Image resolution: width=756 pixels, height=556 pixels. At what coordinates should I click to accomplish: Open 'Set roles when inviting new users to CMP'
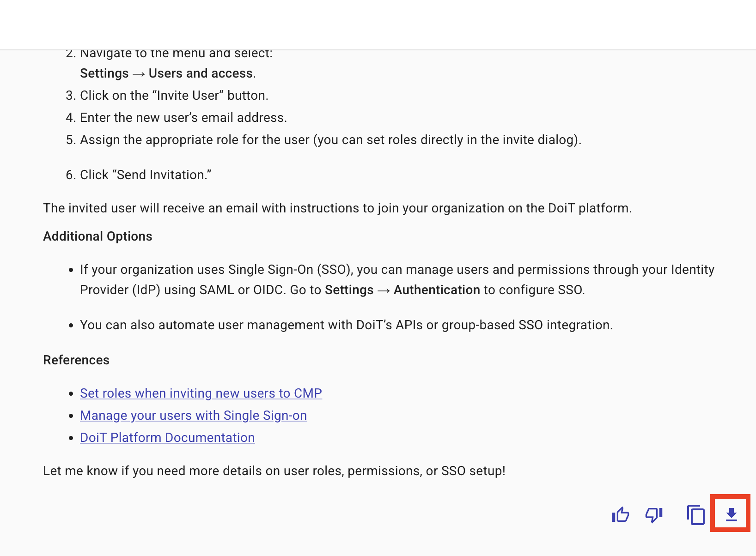click(x=201, y=393)
